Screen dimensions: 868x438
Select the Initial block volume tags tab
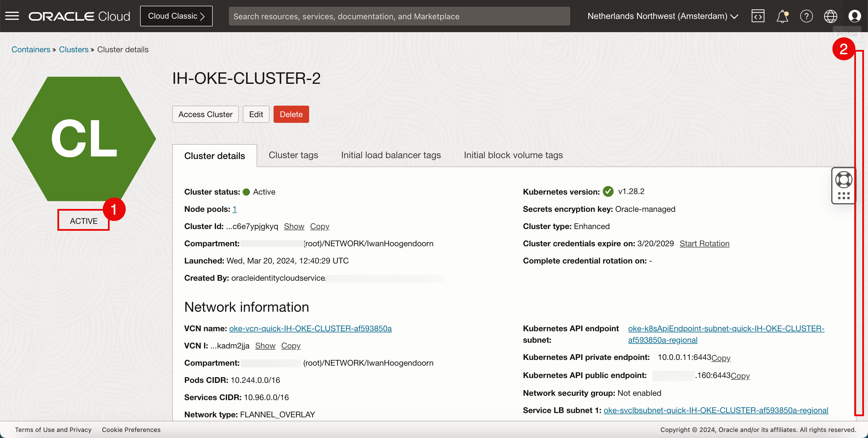pyautogui.click(x=513, y=155)
